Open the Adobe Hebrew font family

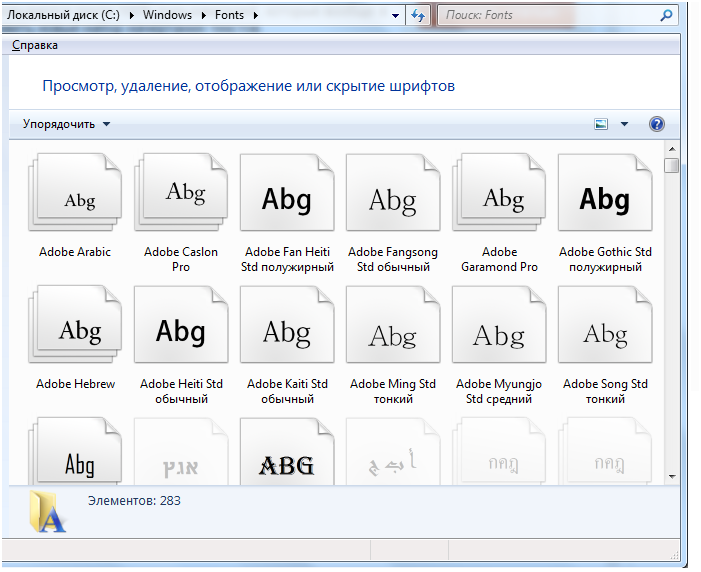pos(75,330)
